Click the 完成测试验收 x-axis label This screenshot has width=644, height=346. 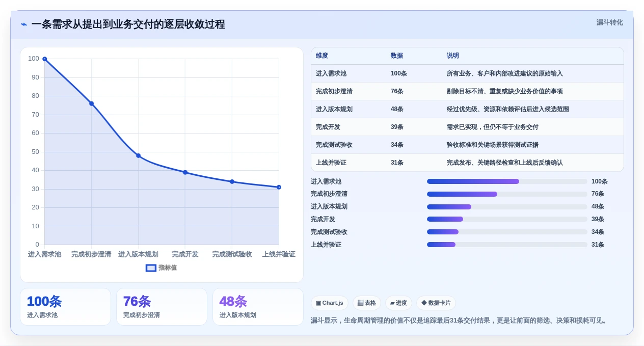232,254
